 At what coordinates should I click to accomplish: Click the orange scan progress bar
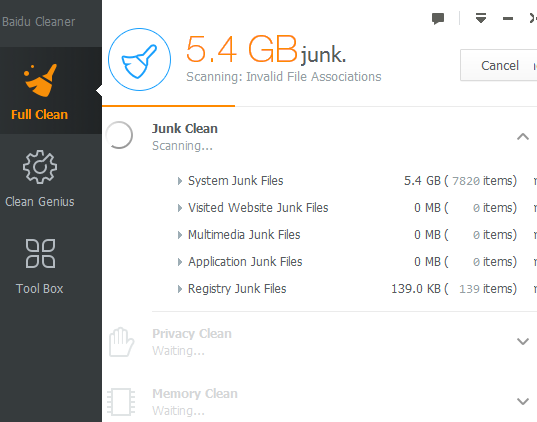click(168, 106)
